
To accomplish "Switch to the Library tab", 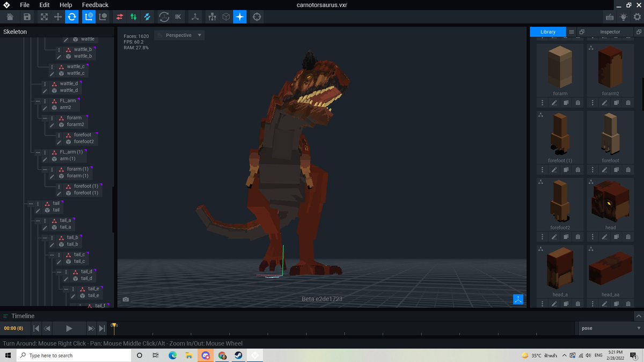I will (x=548, y=32).
